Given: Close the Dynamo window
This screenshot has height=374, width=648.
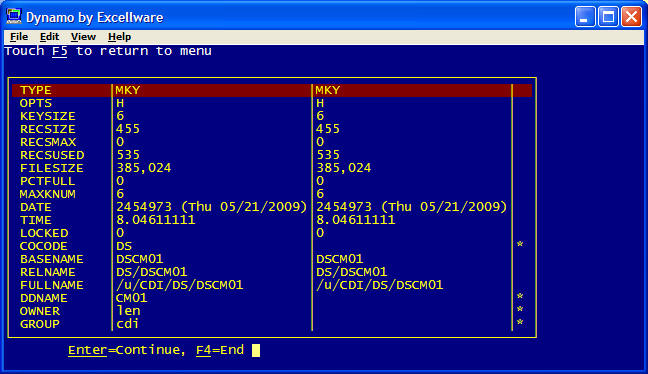Looking at the screenshot, I should click(631, 17).
